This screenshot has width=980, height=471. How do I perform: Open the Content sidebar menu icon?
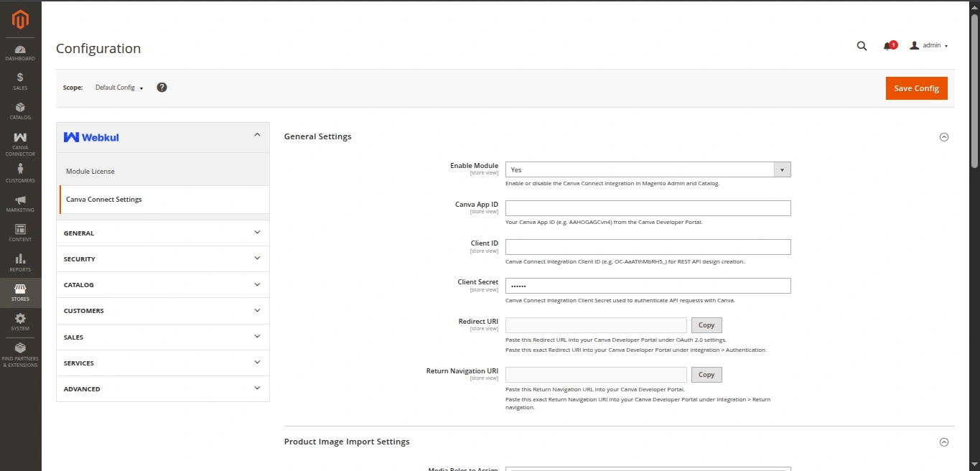[x=20, y=233]
